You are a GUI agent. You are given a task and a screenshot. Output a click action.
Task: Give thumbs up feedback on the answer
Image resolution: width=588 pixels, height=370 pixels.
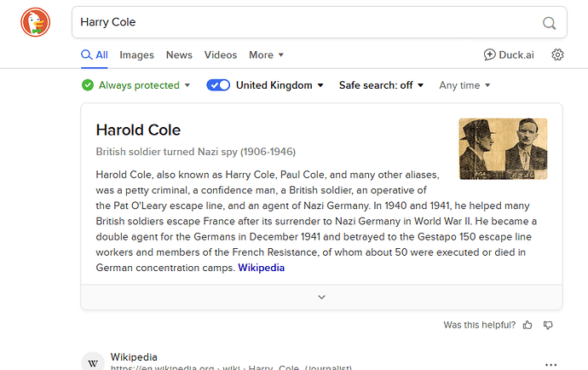click(527, 325)
